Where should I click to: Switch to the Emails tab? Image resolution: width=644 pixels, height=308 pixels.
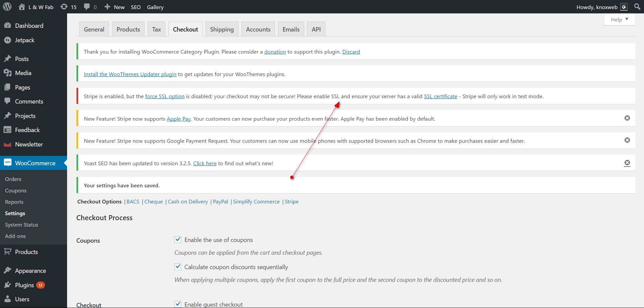pyautogui.click(x=291, y=29)
